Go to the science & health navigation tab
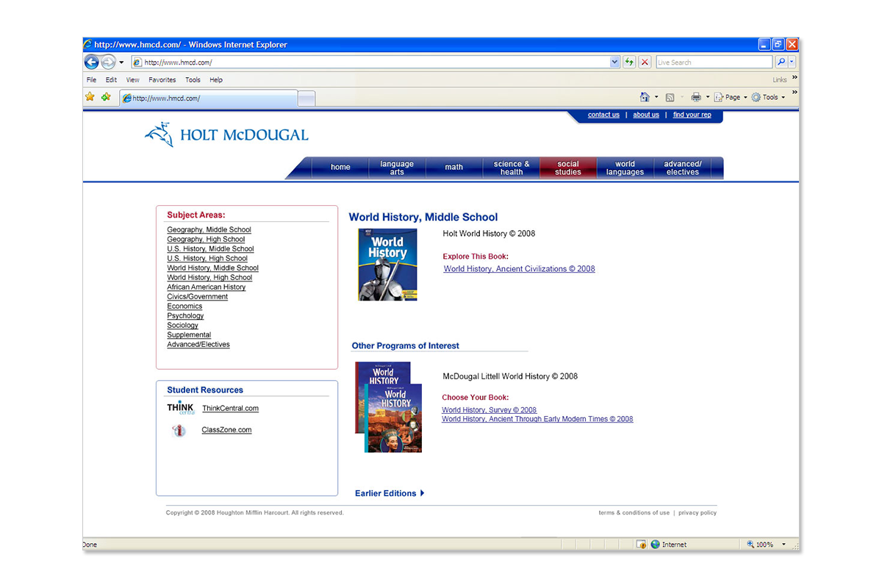This screenshot has width=882, height=588. click(512, 168)
